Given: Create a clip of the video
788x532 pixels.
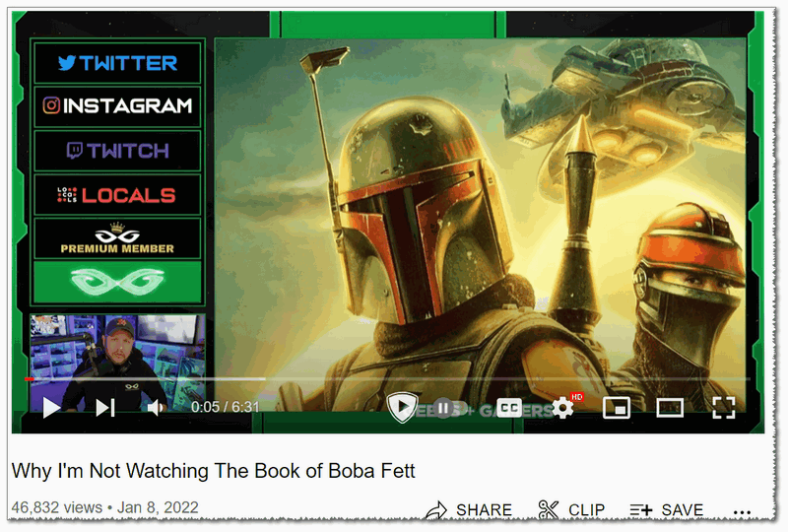Looking at the screenshot, I should point(571,510).
